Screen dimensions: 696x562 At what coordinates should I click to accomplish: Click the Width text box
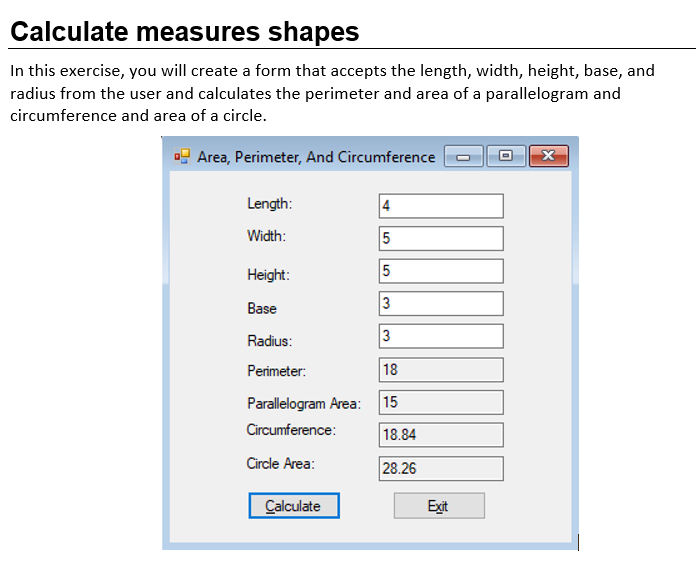click(440, 238)
